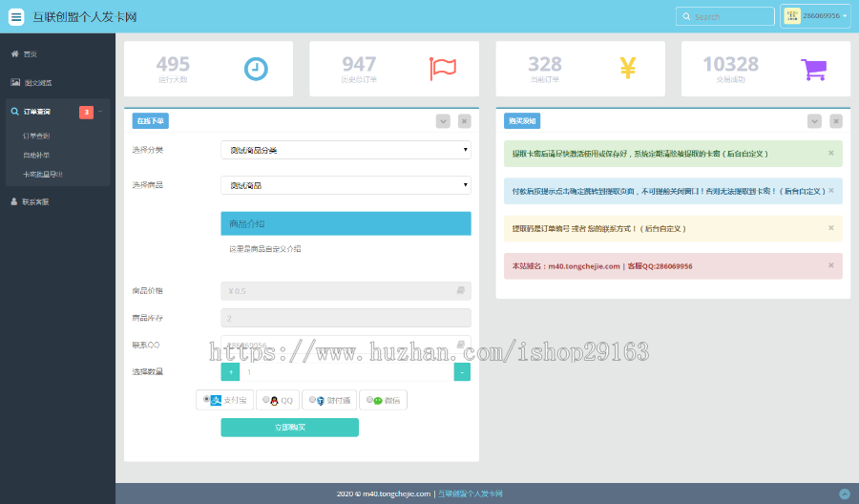The width and height of the screenshot is (859, 504).
Task: Open the 选择分类 category dropdown
Action: pyautogui.click(x=346, y=150)
